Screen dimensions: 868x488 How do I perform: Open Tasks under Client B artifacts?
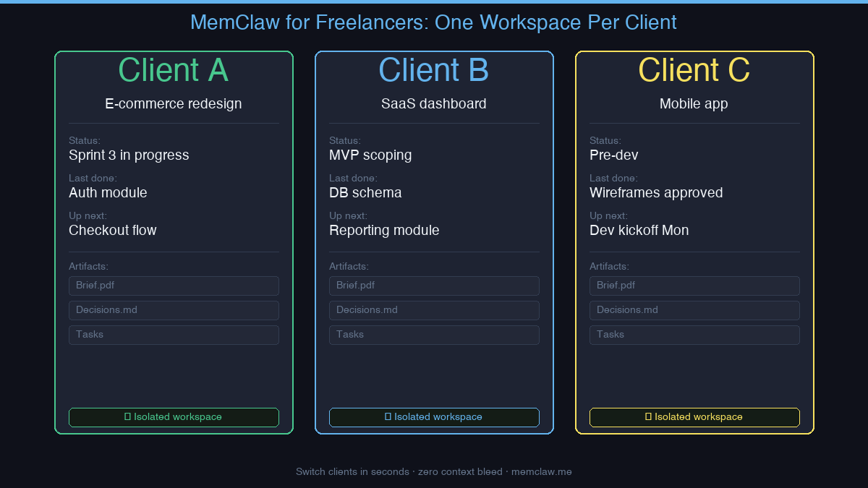point(434,335)
